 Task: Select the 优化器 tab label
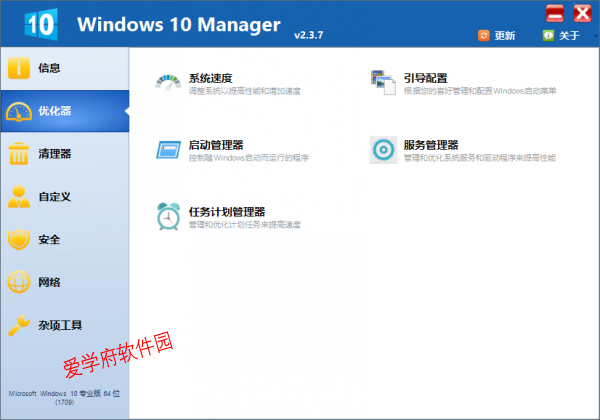pyautogui.click(x=55, y=111)
